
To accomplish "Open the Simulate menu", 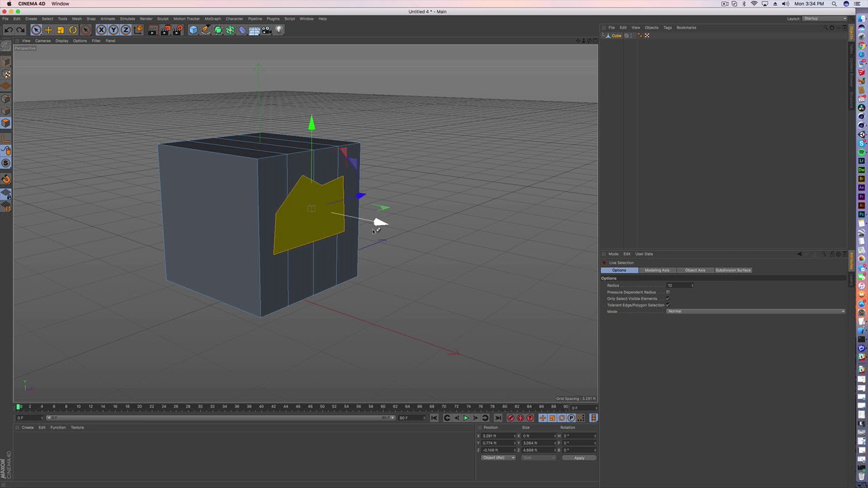I will pyautogui.click(x=127, y=18).
